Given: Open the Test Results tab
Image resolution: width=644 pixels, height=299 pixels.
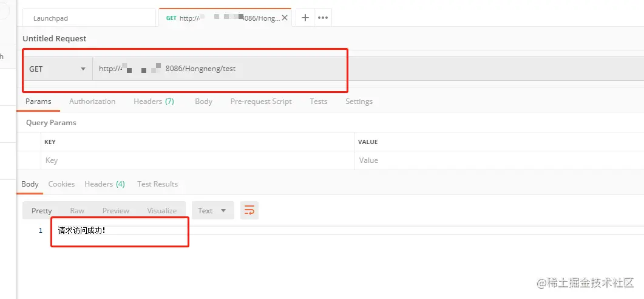Looking at the screenshot, I should (x=157, y=184).
